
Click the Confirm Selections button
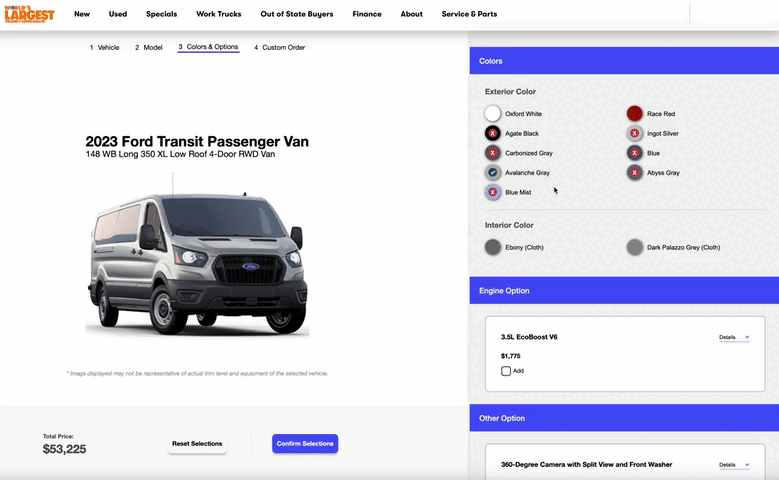click(x=305, y=444)
